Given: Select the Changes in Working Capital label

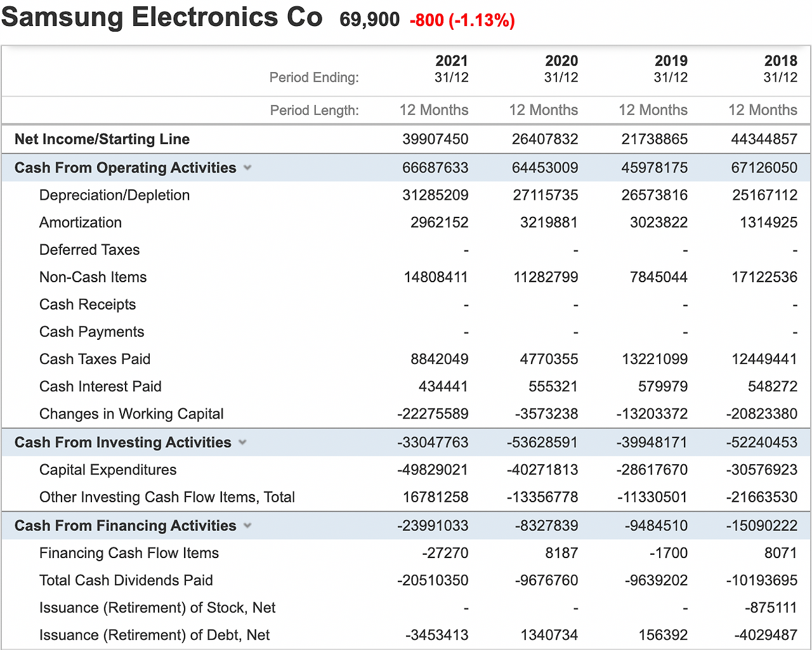Looking at the screenshot, I should click(132, 413).
